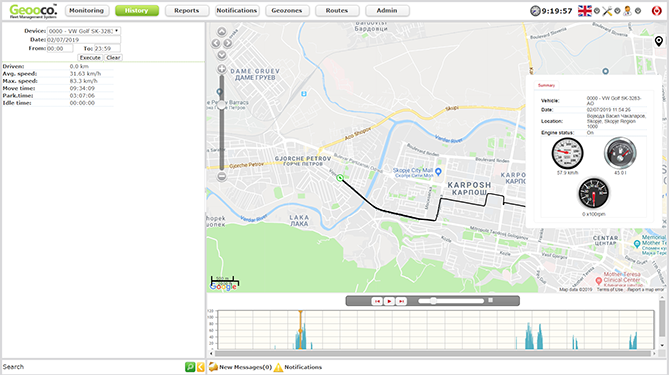Pan the map left
The width and height of the screenshot is (669, 375).
coord(216,43)
